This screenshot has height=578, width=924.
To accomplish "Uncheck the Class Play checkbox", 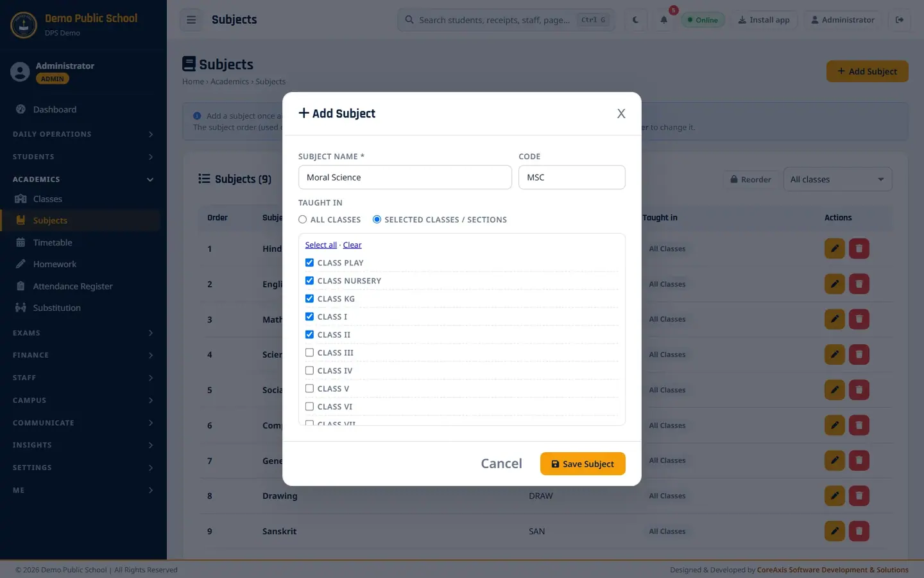I will pos(309,263).
